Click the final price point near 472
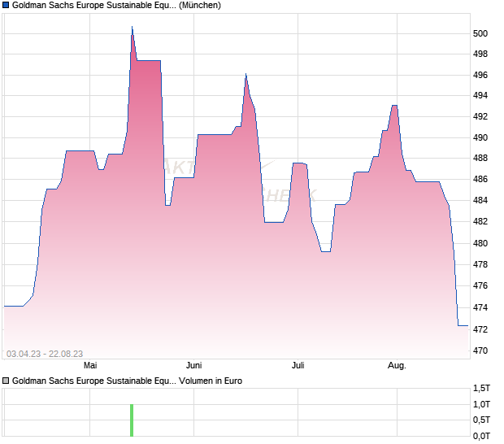The width and height of the screenshot is (504, 444). point(467,326)
